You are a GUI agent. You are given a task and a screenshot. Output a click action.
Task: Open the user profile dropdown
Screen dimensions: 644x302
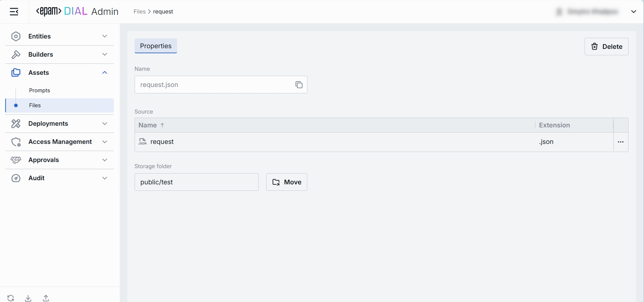[634, 12]
